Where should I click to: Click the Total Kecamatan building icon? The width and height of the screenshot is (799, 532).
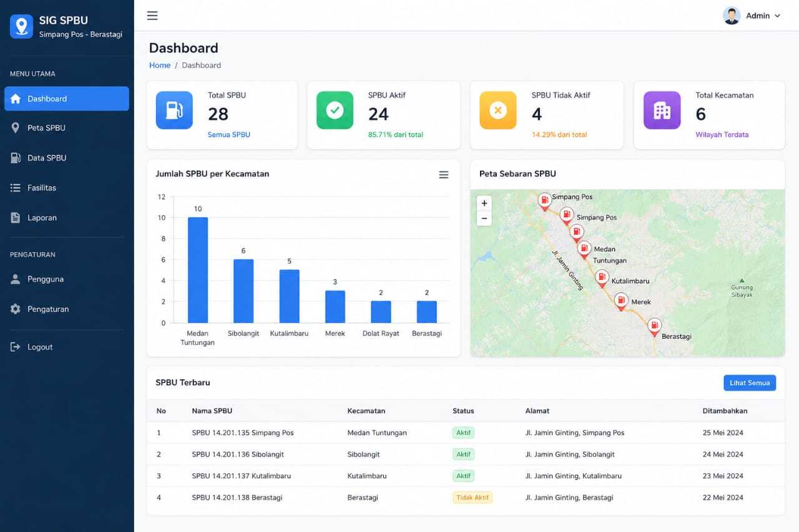point(662,110)
